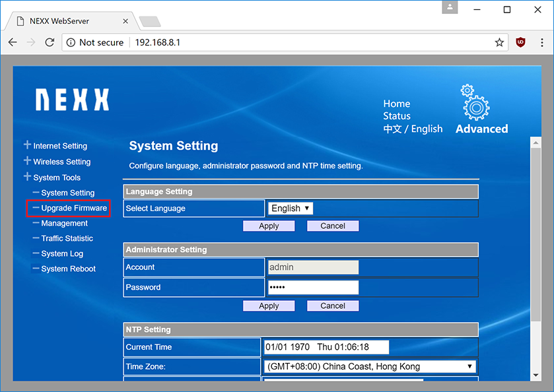Click the settings pane scrollbar thumb

click(x=536, y=235)
